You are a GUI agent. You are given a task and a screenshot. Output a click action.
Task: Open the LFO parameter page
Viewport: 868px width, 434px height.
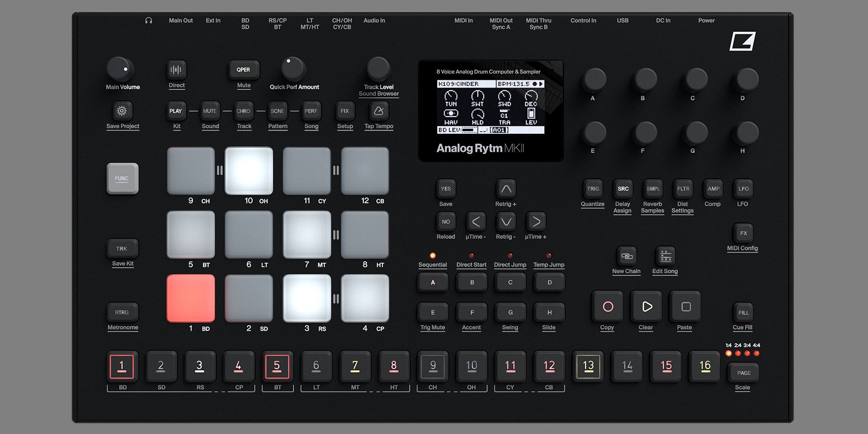coord(743,189)
